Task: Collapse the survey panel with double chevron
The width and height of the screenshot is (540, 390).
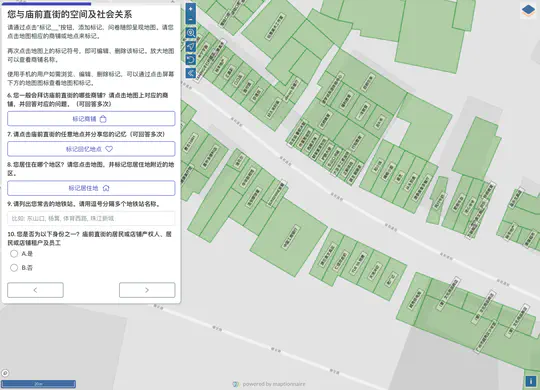Action: pos(191,73)
